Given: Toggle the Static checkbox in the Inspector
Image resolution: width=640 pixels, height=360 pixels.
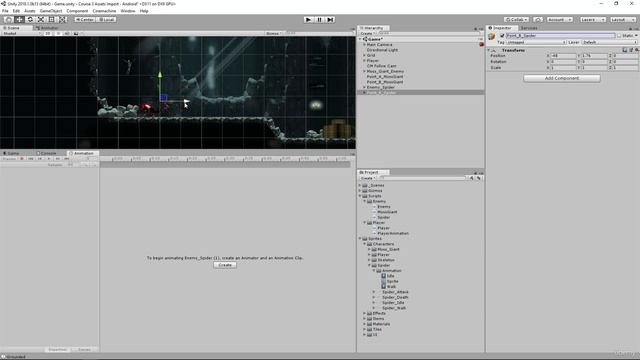Looking at the screenshot, I should pos(619,36).
